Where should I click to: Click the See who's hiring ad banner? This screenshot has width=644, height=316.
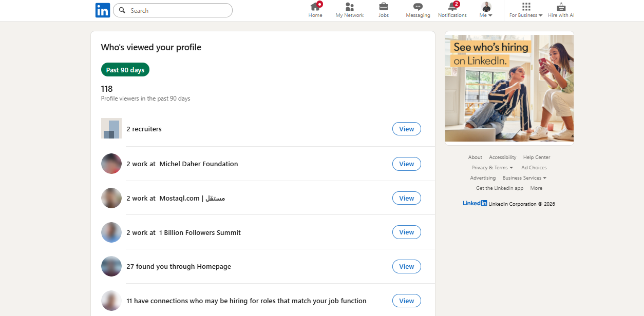point(509,87)
